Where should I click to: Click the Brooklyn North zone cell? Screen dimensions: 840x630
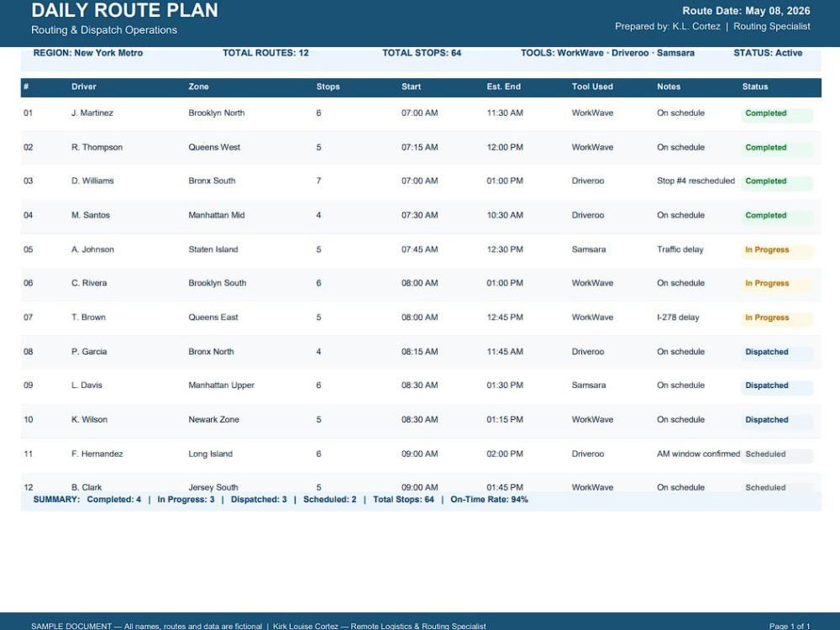click(217, 113)
